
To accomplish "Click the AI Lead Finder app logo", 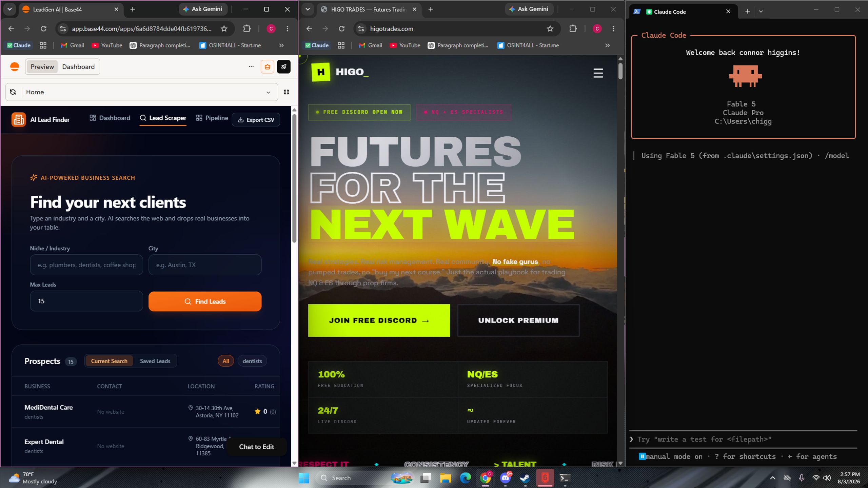I will [x=18, y=119].
